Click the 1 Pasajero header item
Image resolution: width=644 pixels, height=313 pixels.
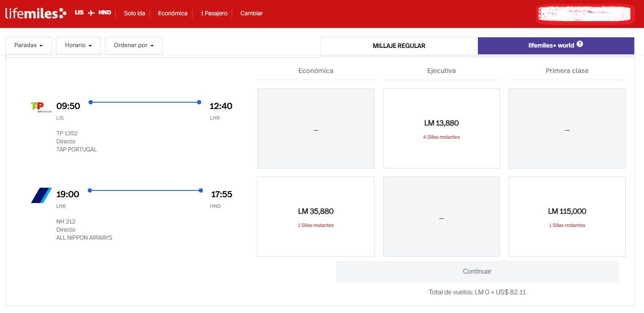point(214,14)
